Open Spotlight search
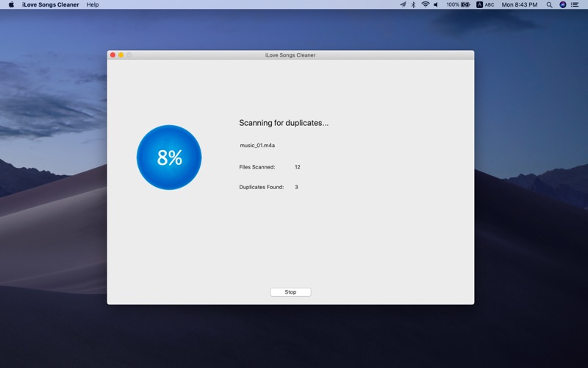 (549, 4)
